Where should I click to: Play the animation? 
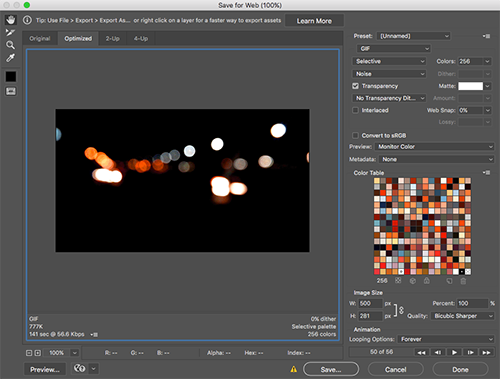[x=454, y=352]
